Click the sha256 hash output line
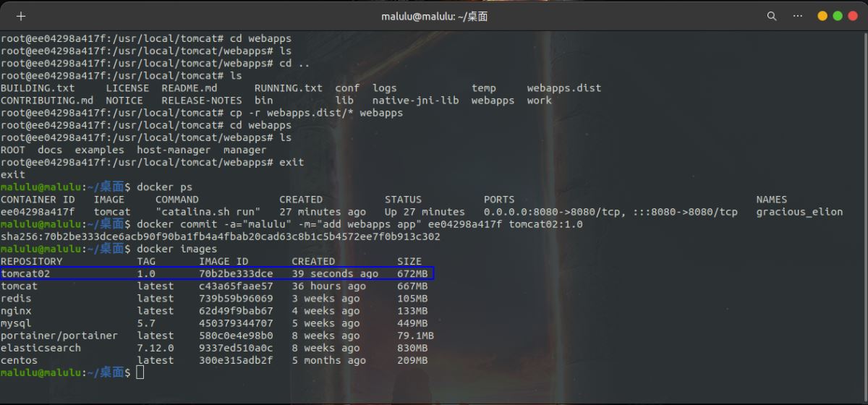 click(221, 236)
